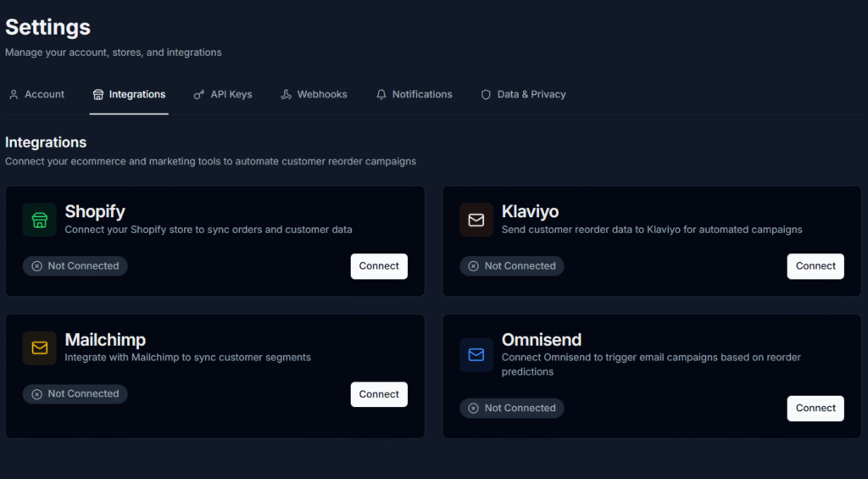The height and width of the screenshot is (479, 868).
Task: Click Omnisend's Not Connected status badge
Action: (x=512, y=409)
